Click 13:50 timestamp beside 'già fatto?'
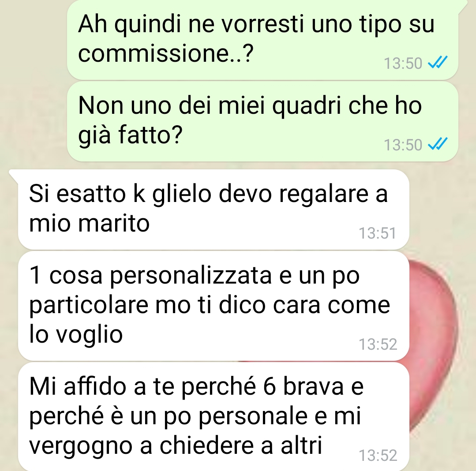The width and height of the screenshot is (476, 471). [403, 145]
